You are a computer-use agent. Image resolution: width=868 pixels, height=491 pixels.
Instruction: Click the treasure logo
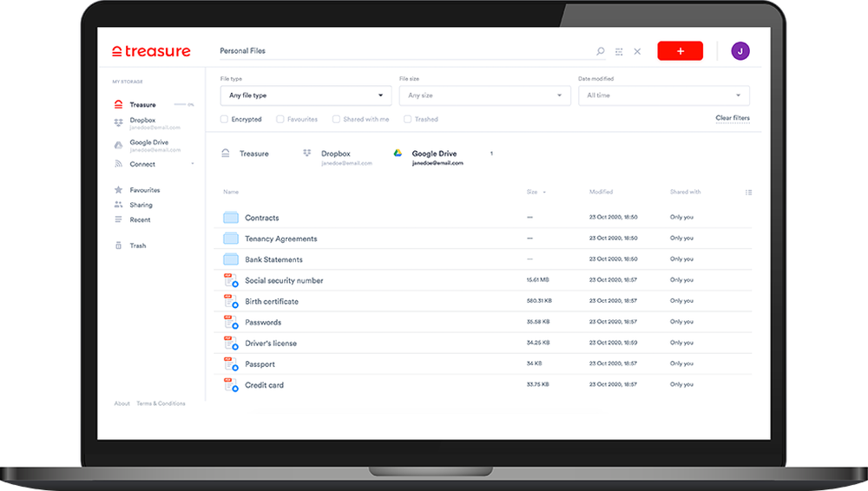coord(151,51)
